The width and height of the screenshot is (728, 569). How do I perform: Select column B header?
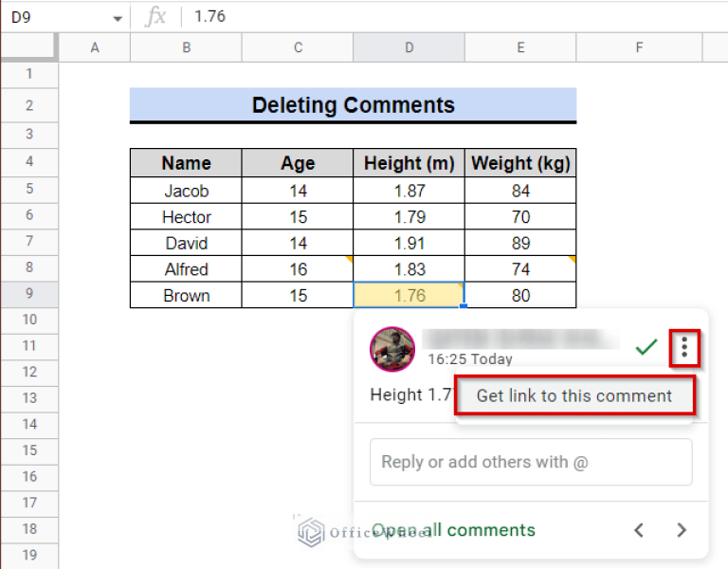(x=186, y=47)
